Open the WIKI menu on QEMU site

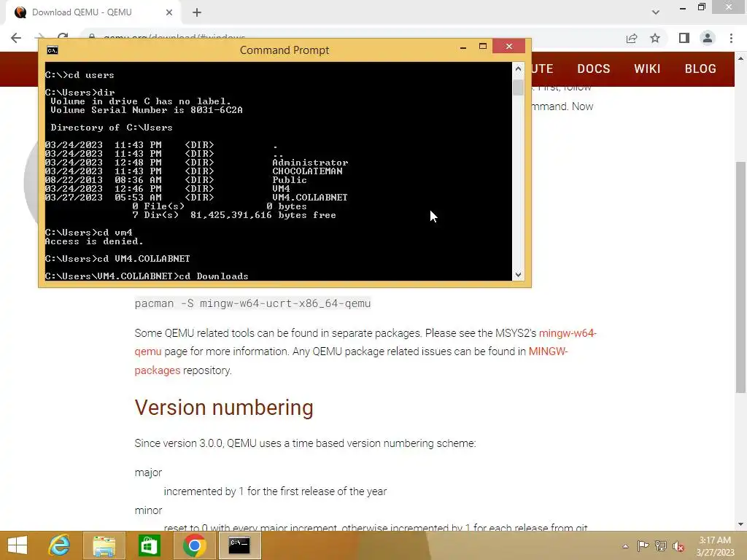pos(647,69)
